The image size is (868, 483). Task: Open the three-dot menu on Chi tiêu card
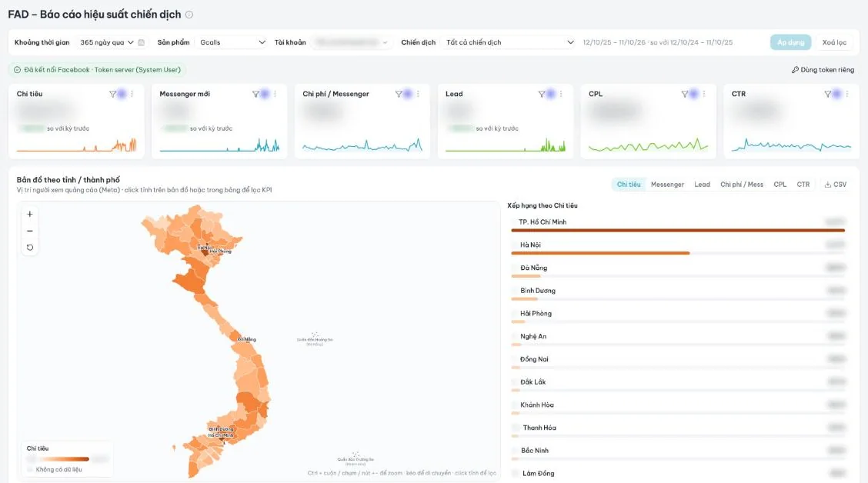132,94
